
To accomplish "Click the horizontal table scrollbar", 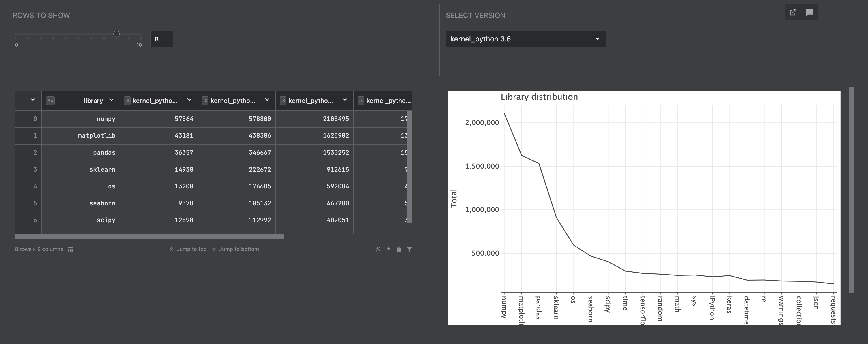I will (148, 236).
